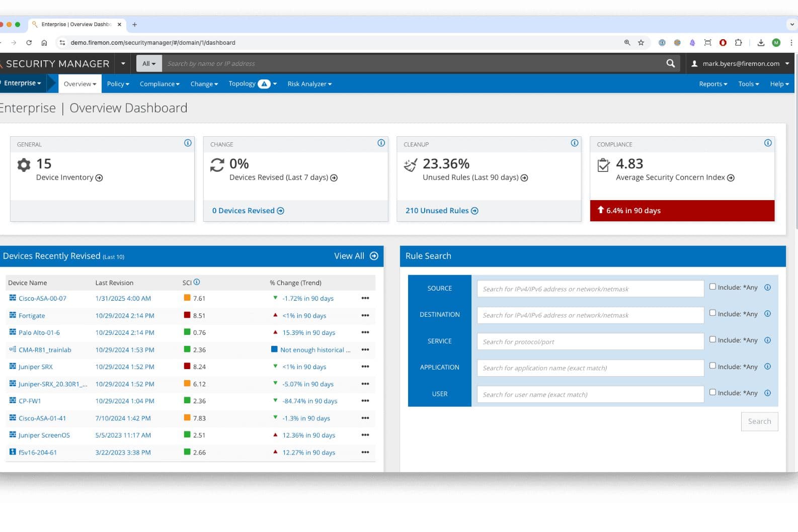Viewport: 798px width, 532px height.
Task: Select the Enterprise Overview Dashboard browser tab
Action: [x=75, y=24]
